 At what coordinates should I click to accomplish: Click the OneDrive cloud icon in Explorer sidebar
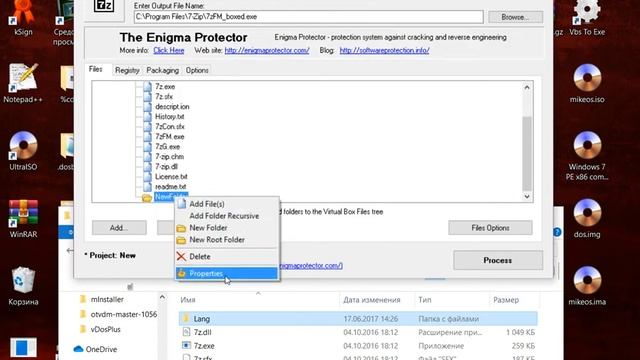click(x=78, y=349)
